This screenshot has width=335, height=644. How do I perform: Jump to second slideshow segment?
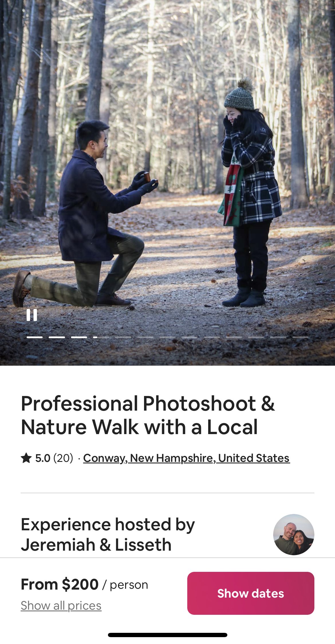point(57,337)
